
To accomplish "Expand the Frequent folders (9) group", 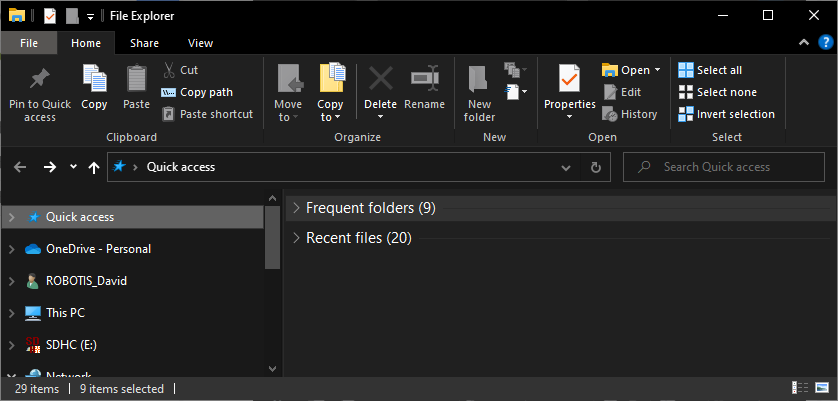I will click(296, 208).
